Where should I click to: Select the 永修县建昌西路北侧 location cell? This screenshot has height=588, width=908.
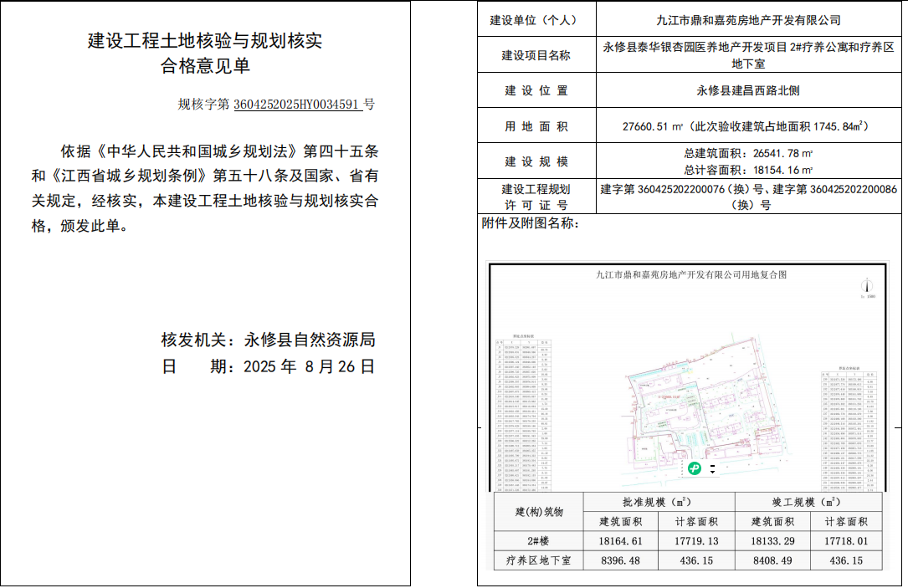(x=747, y=90)
